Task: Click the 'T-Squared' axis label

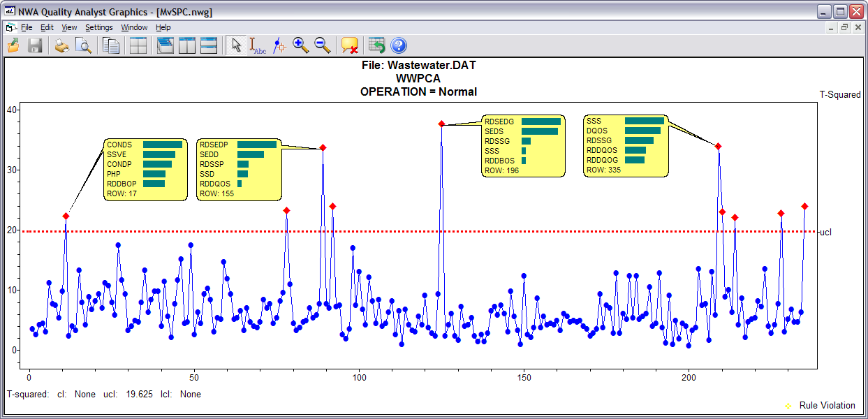Action: pyautogui.click(x=840, y=95)
